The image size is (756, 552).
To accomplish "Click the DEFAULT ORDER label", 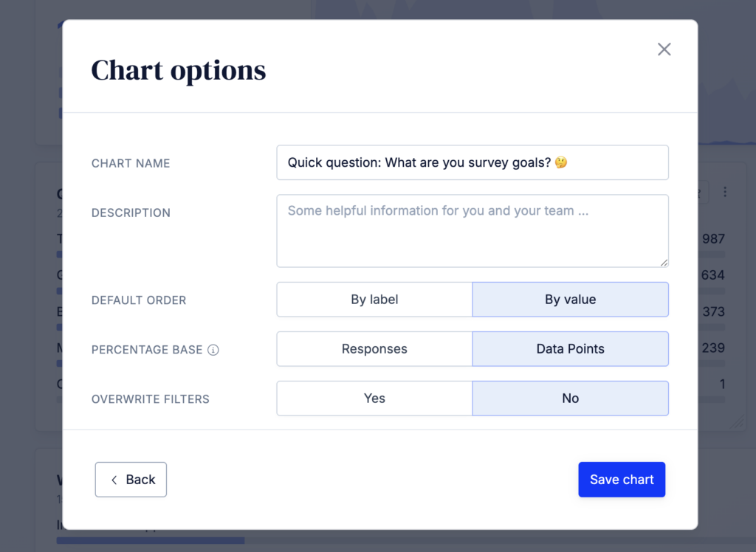I will pos(139,300).
